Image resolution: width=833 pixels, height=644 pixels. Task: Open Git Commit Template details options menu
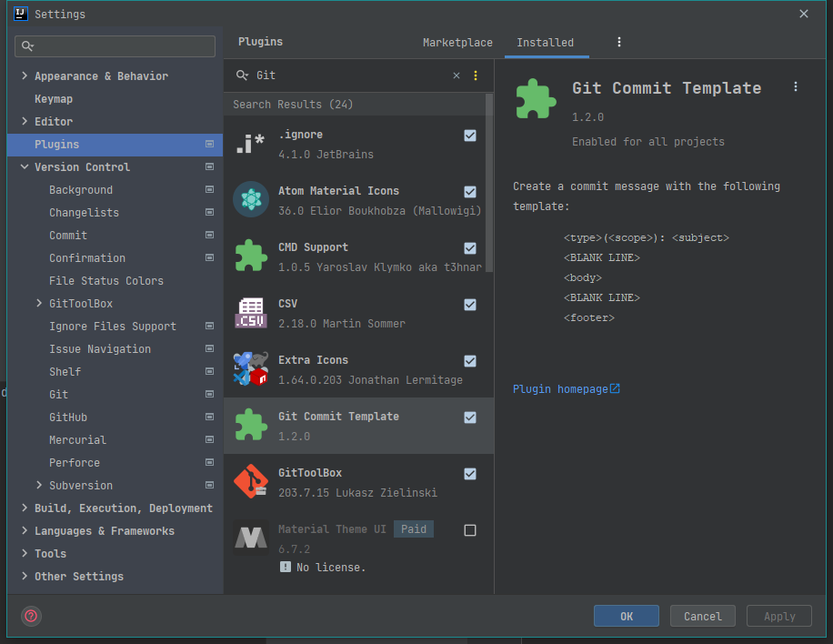[796, 87]
